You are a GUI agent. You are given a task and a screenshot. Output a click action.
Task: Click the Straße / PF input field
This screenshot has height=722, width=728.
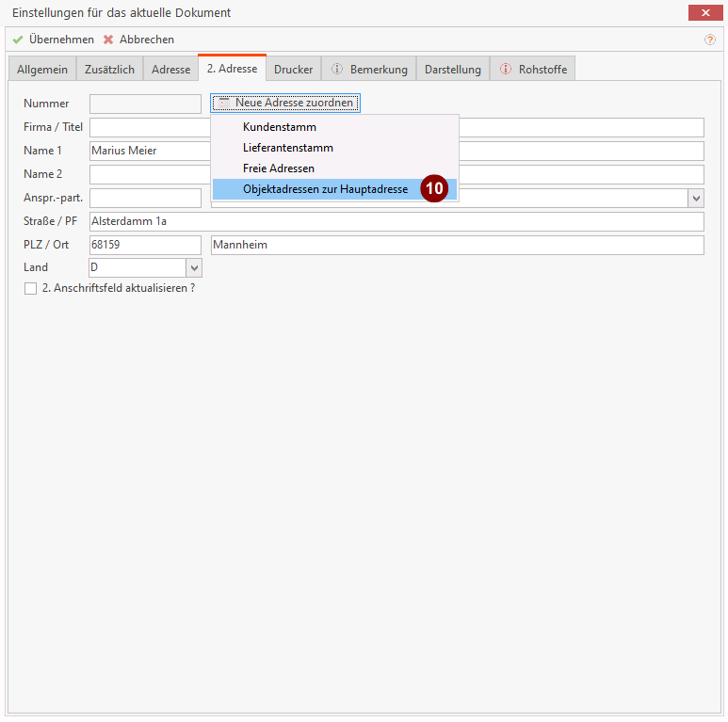pos(396,221)
